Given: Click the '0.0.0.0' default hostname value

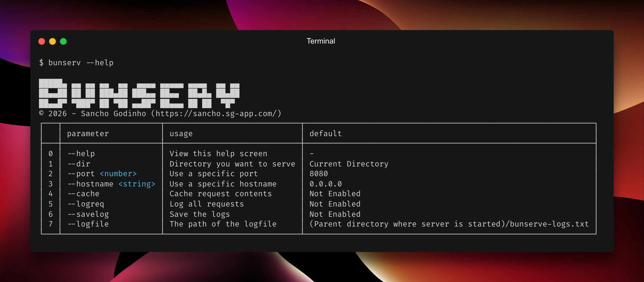Looking at the screenshot, I should tap(326, 184).
